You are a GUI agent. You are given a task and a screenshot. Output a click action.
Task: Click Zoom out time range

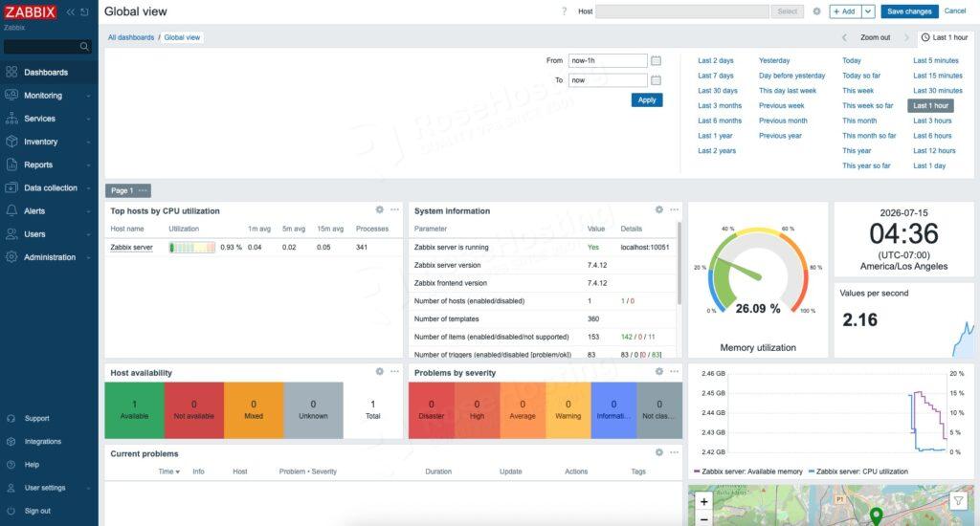tap(875, 37)
